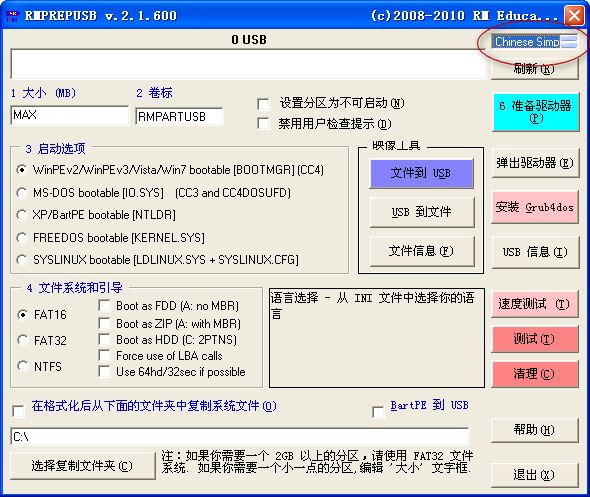590x497 pixels.
Task: Click the blue 文件到 USB button
Action: click(421, 173)
